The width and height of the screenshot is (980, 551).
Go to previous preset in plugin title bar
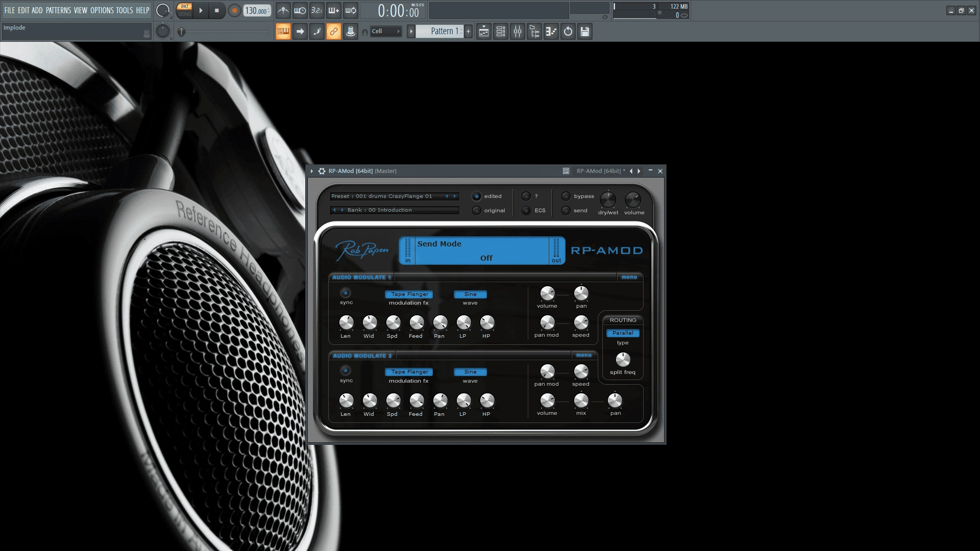(631, 171)
